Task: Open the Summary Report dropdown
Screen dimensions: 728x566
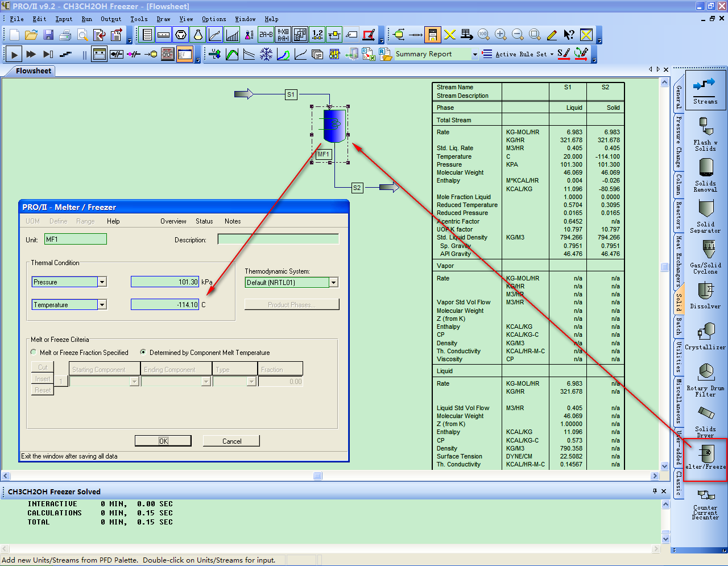Action: (475, 55)
